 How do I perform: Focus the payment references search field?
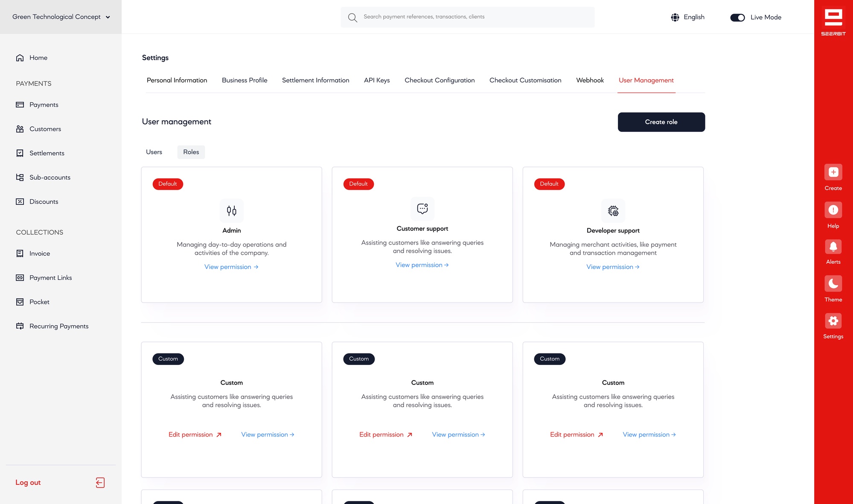tap(467, 17)
